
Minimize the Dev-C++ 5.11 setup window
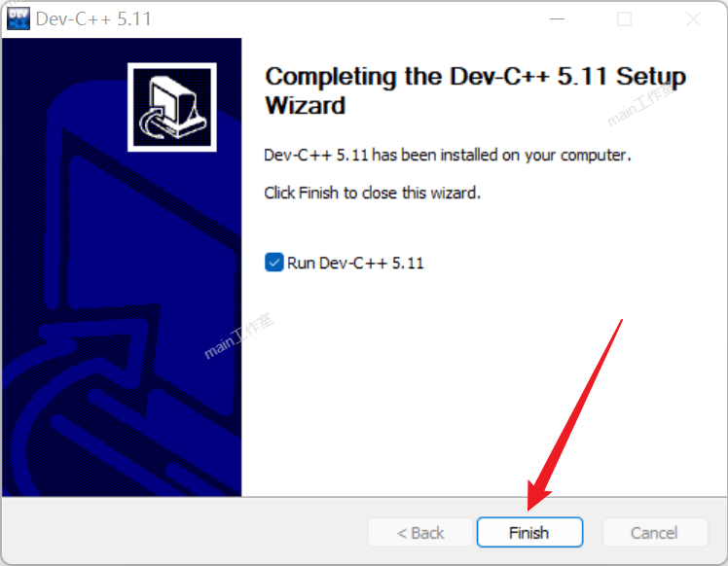click(x=557, y=19)
